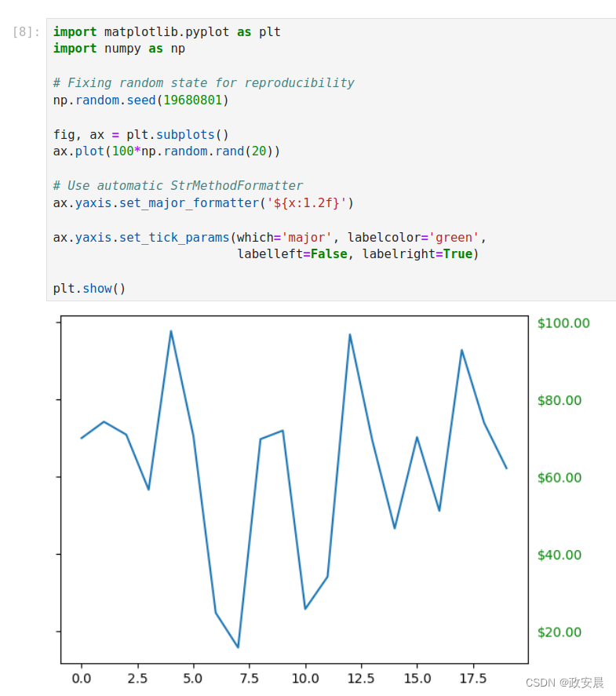Click the 17.5 x-axis tick label
The width and height of the screenshot is (616, 696).
(x=473, y=678)
